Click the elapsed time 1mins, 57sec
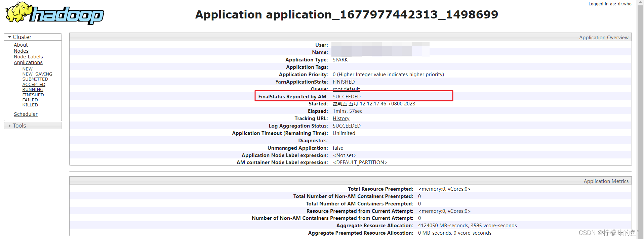The width and height of the screenshot is (644, 239). (348, 111)
